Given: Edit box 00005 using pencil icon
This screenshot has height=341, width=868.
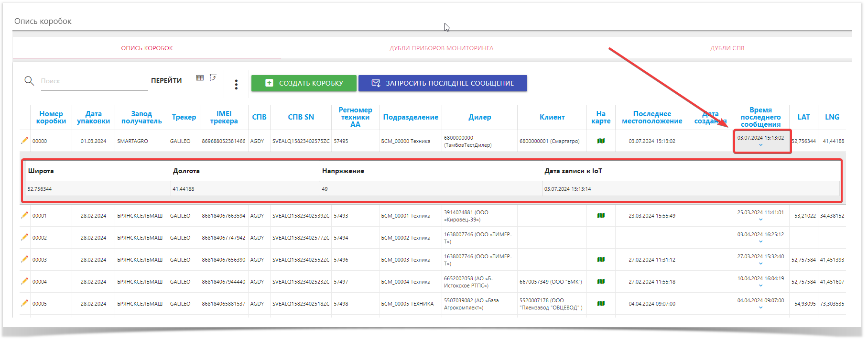Looking at the screenshot, I should tap(25, 303).
